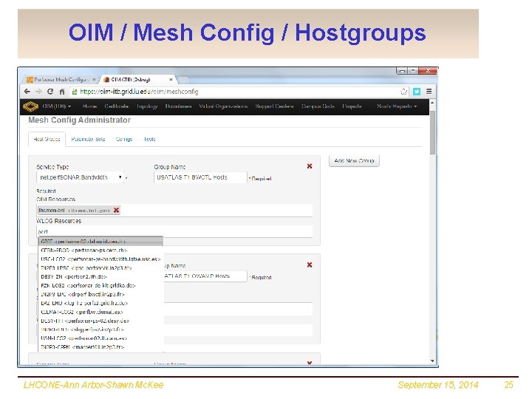Click the Group Name field USATLAS T1 BWCTL Hosts
532x399 pixels.
point(200,177)
